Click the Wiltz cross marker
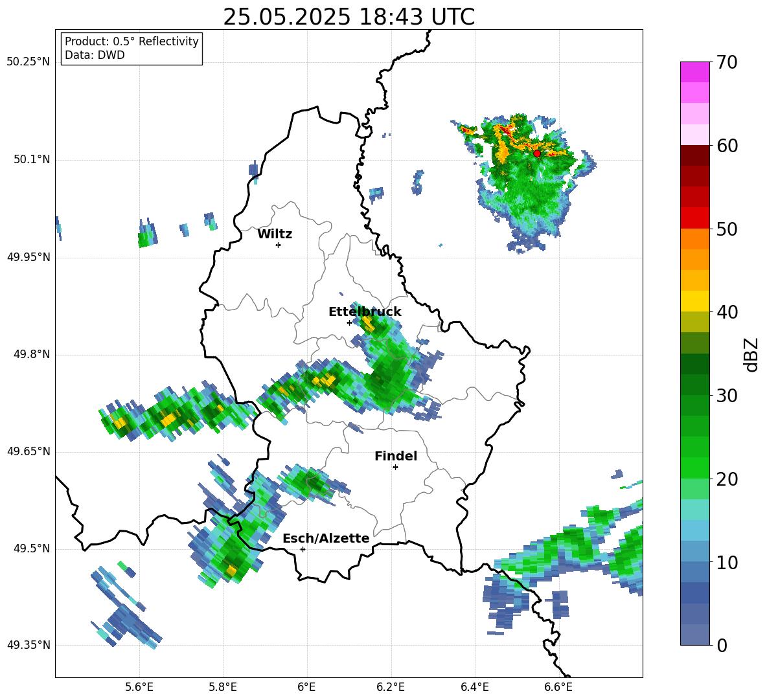The image size is (767, 700). [279, 245]
